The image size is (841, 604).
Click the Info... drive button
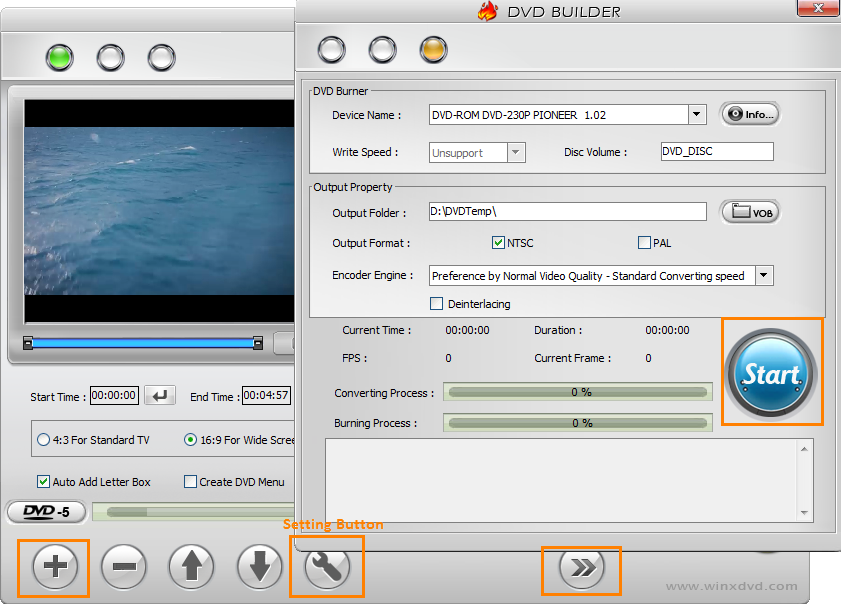(x=750, y=114)
